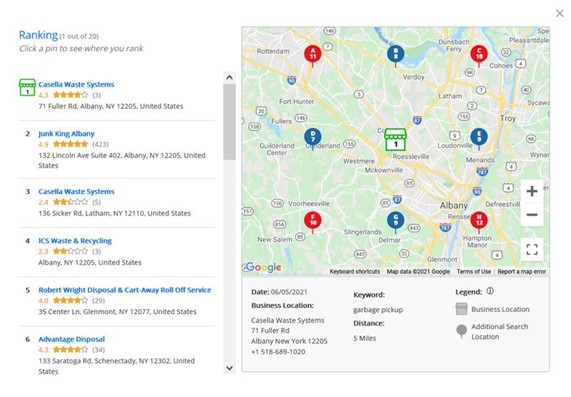The image size is (571, 397).
Task: Click Report a map error link
Action: (521, 271)
